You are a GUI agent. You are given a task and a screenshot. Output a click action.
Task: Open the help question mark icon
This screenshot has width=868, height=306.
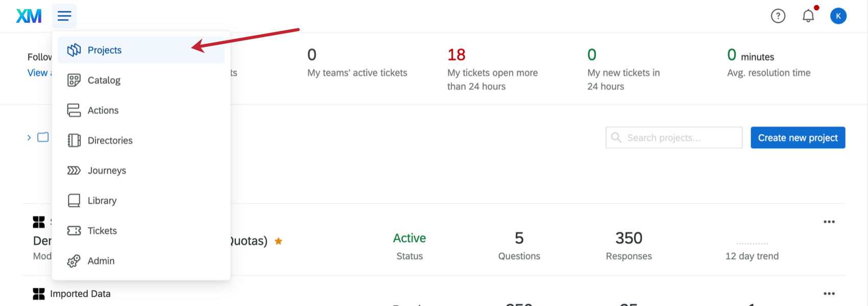[x=778, y=16]
